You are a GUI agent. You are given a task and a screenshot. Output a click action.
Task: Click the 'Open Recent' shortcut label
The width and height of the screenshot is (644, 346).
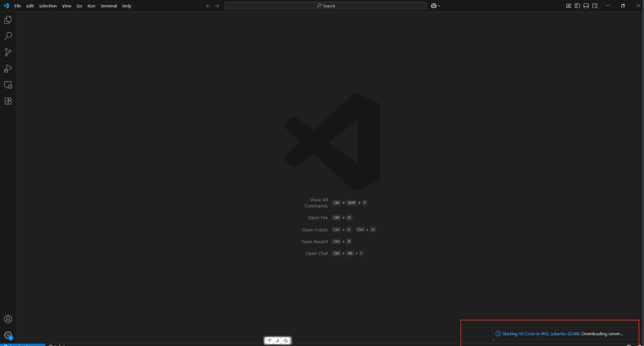(314, 242)
